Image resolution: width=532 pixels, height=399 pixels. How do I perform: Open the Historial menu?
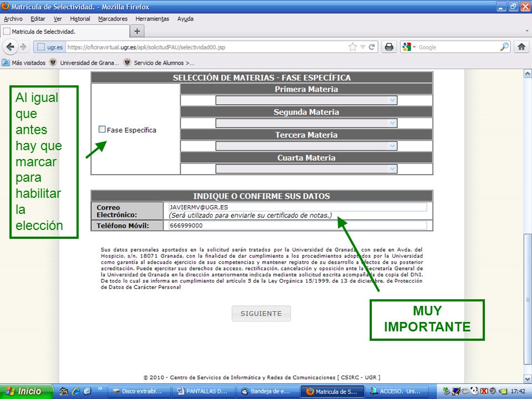pos(80,19)
